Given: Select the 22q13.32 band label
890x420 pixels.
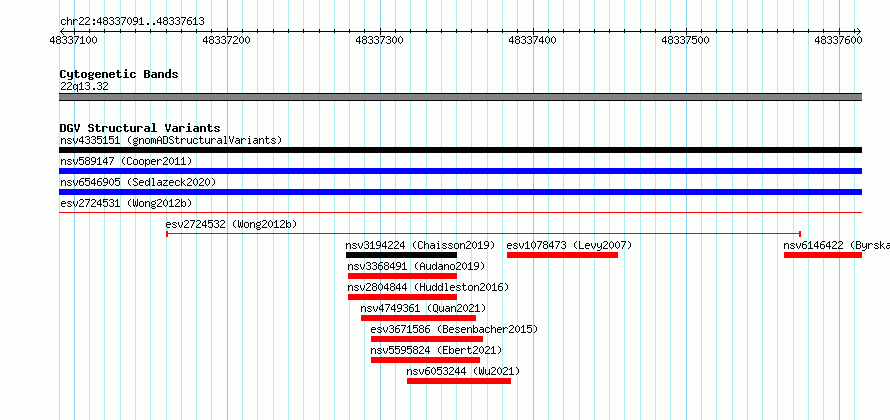Looking at the screenshot, I should tap(84, 87).
